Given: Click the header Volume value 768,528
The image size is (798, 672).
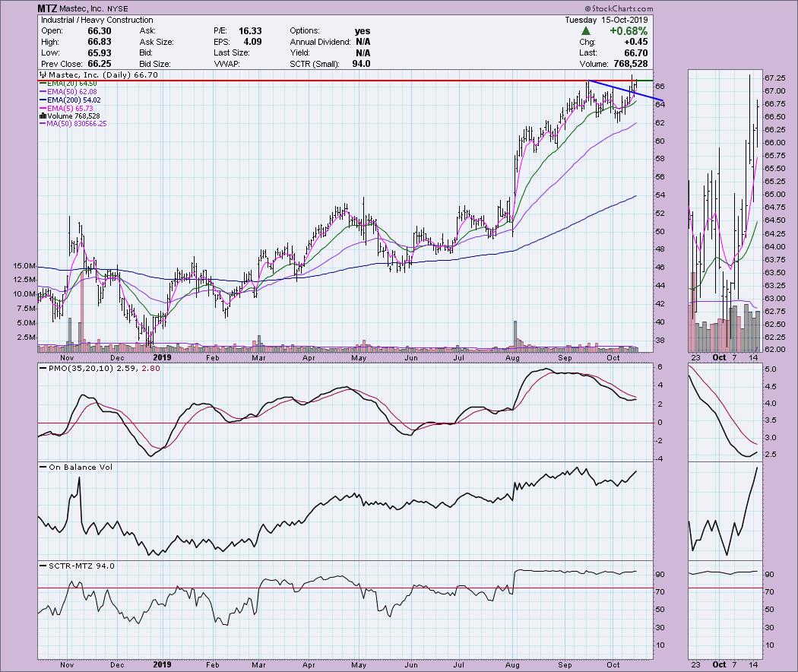Looking at the screenshot, I should [x=631, y=64].
